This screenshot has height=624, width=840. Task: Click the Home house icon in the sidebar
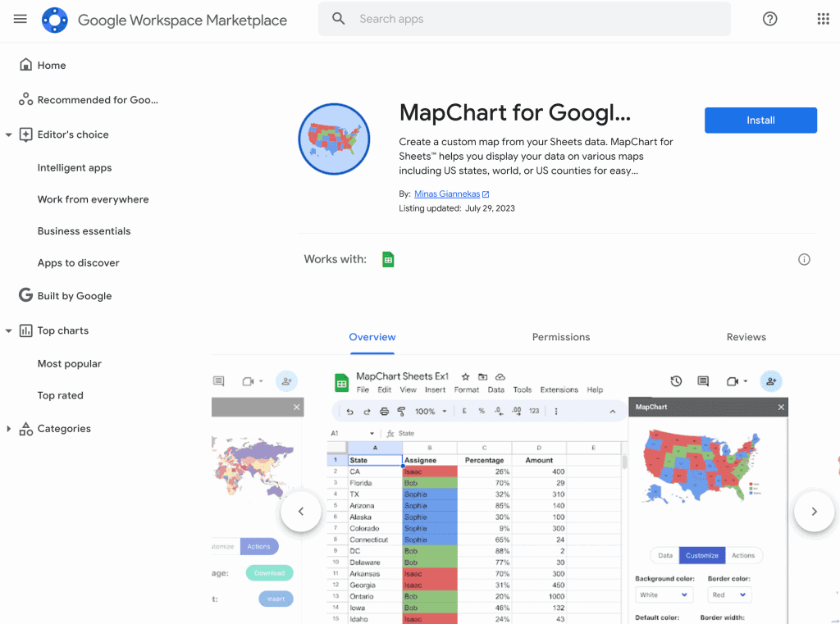pos(25,65)
